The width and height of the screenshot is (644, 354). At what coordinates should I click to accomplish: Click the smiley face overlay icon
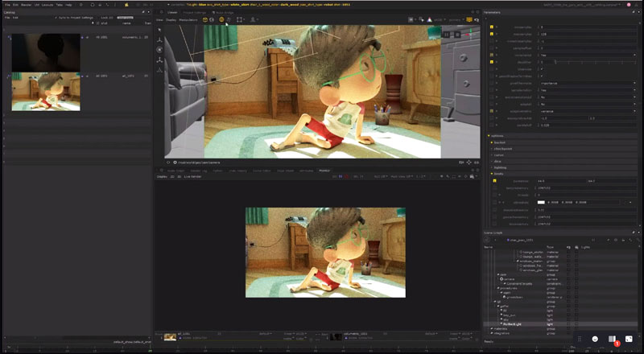[595, 339]
